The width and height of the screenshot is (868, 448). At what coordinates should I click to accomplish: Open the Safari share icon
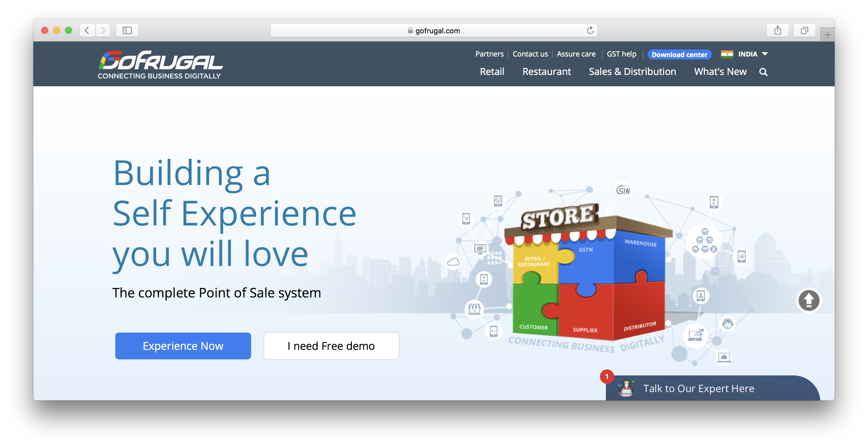click(x=777, y=30)
